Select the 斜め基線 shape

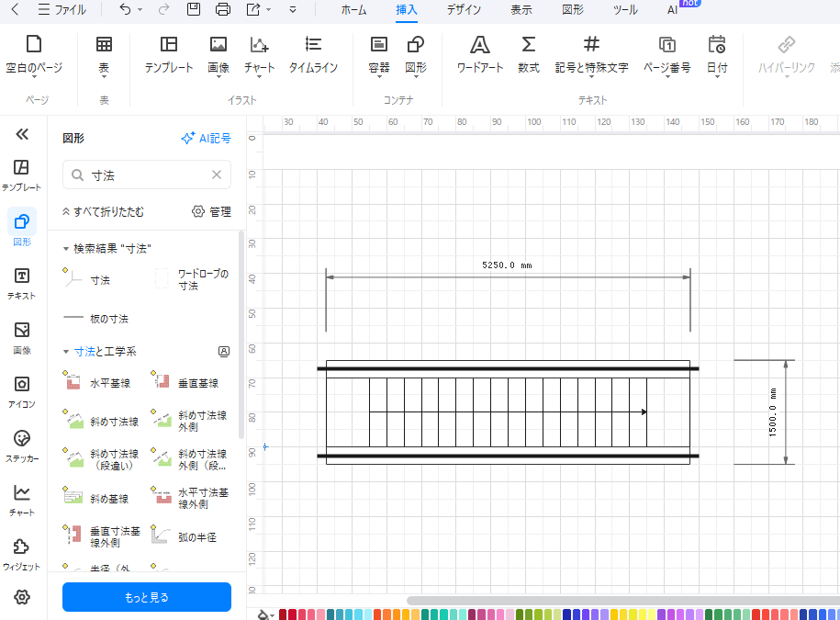95,498
